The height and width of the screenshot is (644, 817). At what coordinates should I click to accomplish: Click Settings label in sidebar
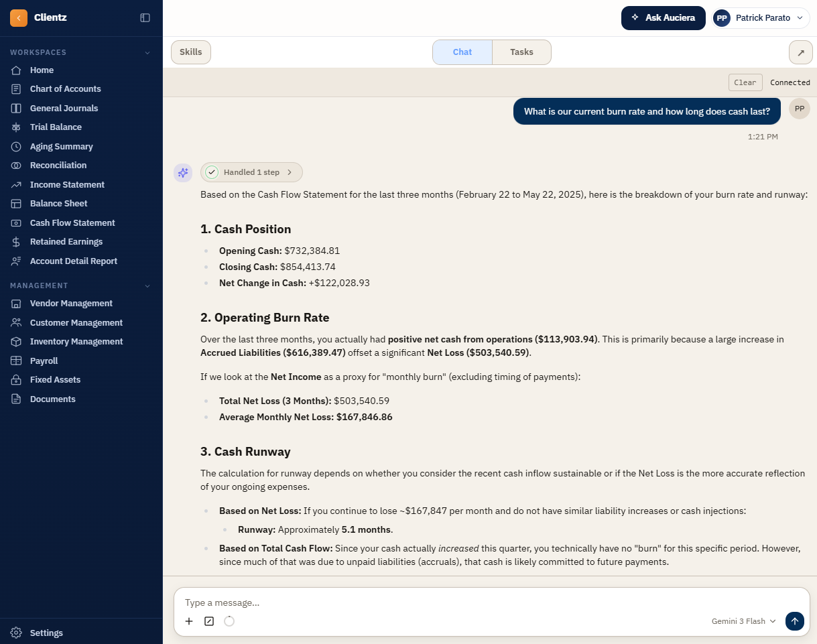46,633
